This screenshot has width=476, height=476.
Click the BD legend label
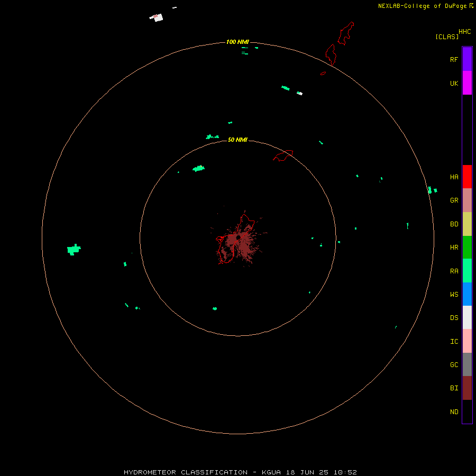[454, 224]
